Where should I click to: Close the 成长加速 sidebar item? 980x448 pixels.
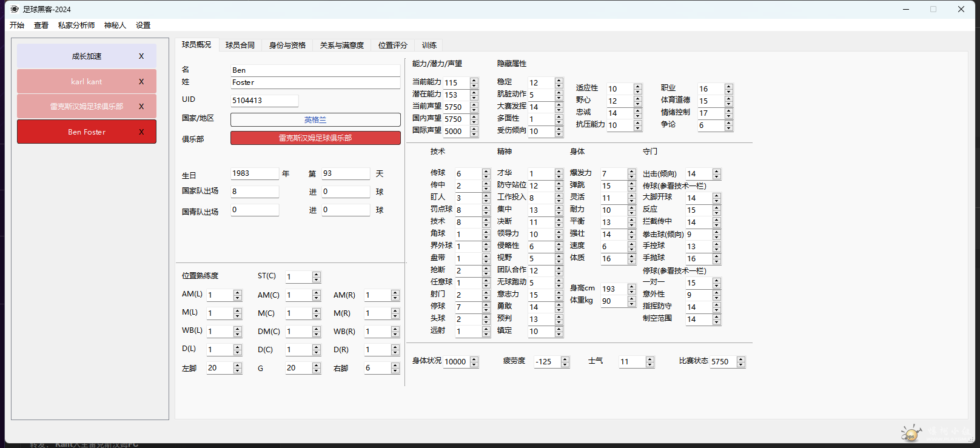141,56
